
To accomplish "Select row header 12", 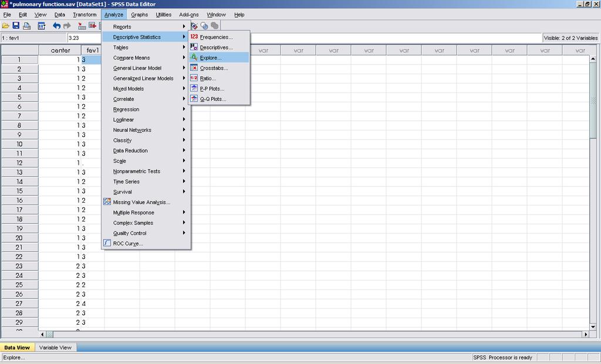I will coord(19,163).
